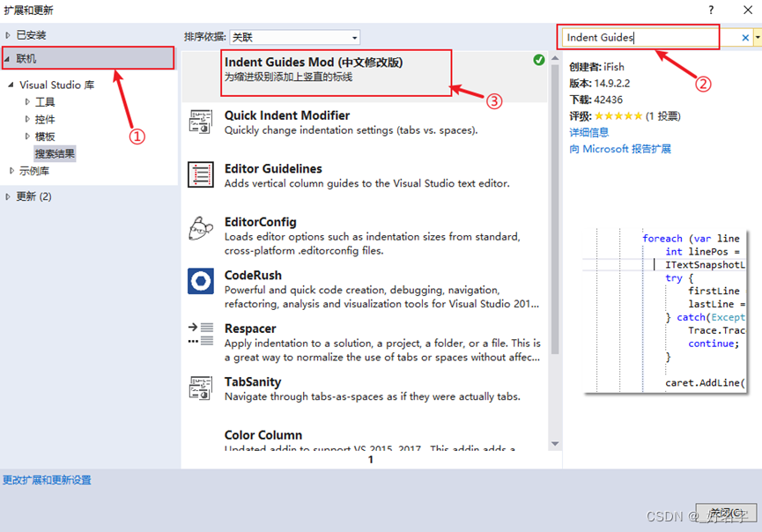Click the TabSanity extension icon
Screen dimensions: 762x532
(x=200, y=388)
